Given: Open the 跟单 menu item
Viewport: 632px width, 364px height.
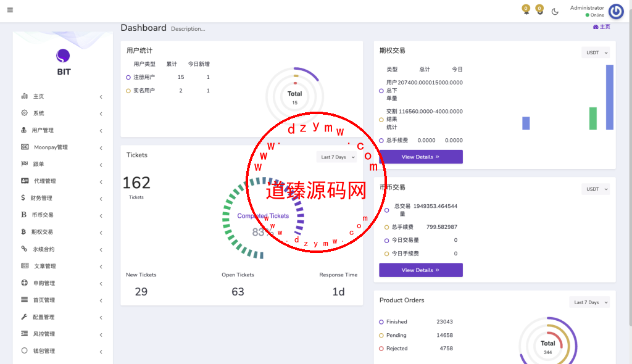Looking at the screenshot, I should (62, 164).
